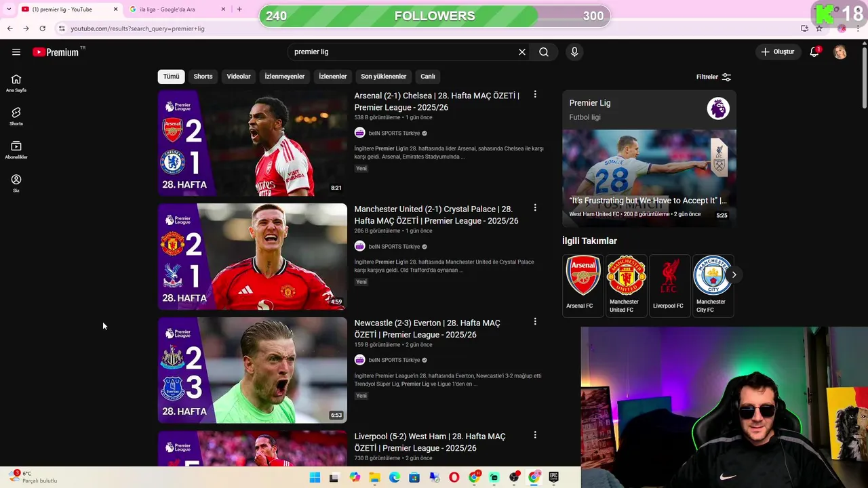The width and height of the screenshot is (868, 488).
Task: Open the Filtreler filter options
Action: pos(713,77)
